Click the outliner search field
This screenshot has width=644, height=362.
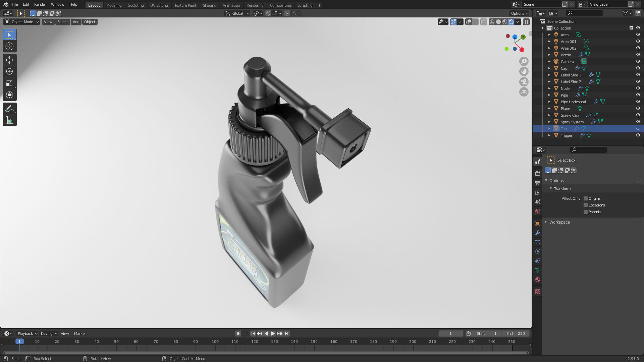584,13
